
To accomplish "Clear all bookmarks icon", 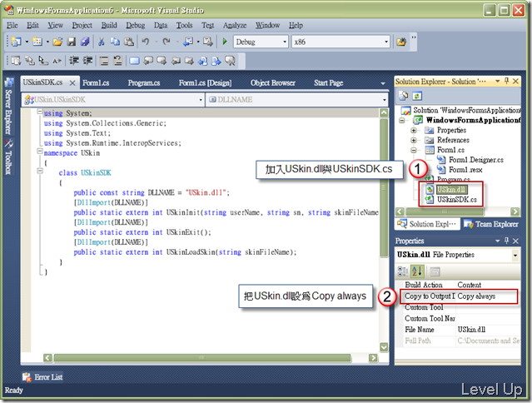I will [x=231, y=61].
